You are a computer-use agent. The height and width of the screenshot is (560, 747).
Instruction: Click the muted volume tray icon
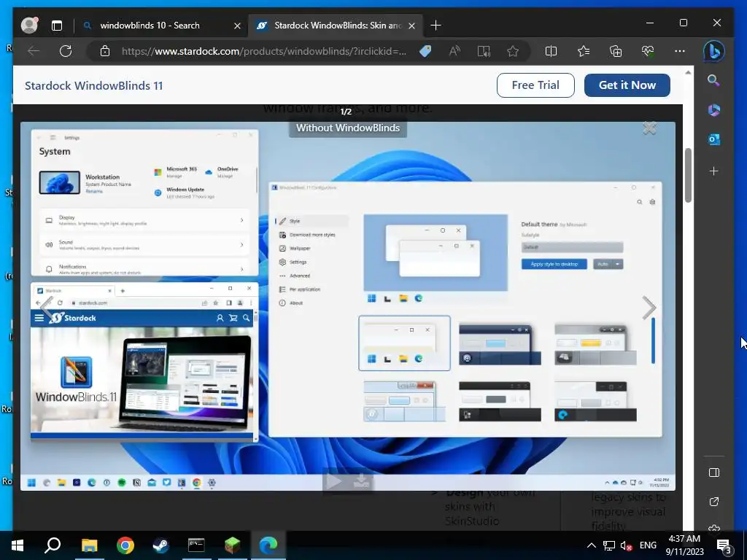(626, 545)
